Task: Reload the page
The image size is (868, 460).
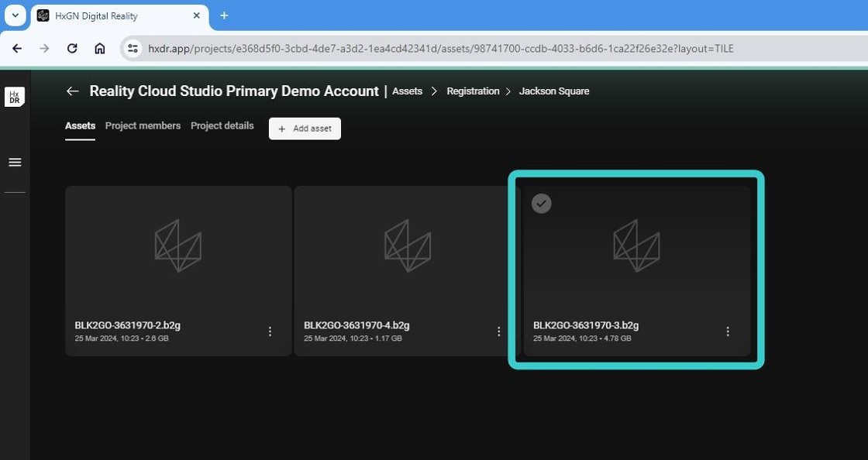Action: tap(72, 49)
